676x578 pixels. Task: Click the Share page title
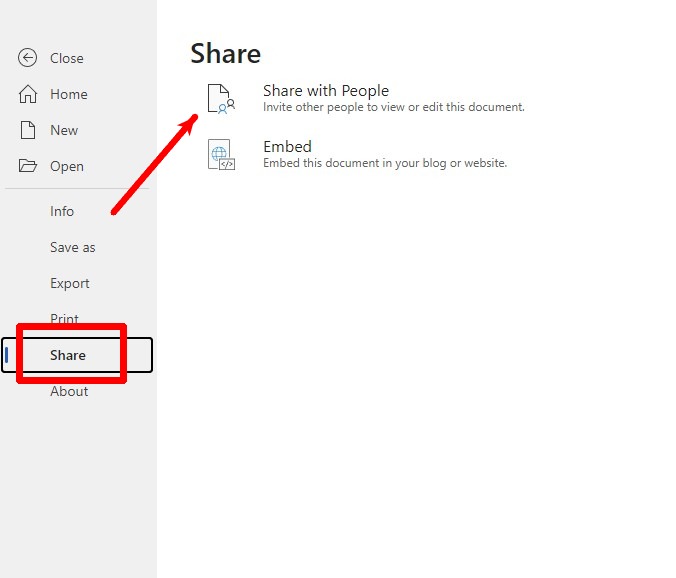click(226, 54)
